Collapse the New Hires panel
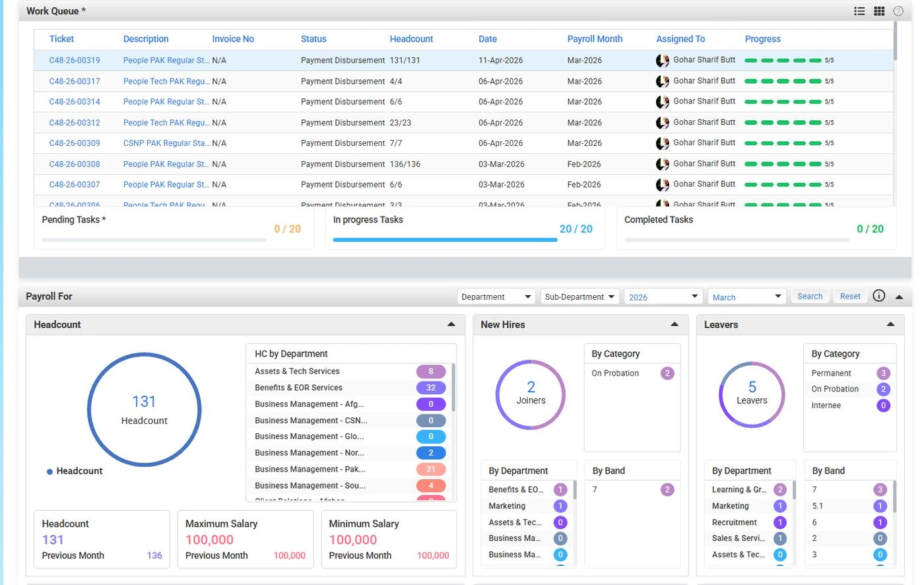The width and height of the screenshot is (924, 585). tap(675, 324)
